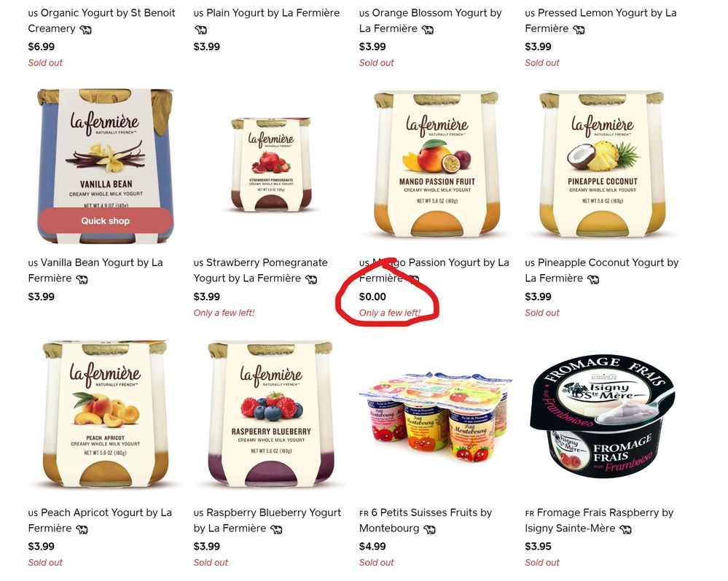Click Mango Passion Fruit jar image
The height and width of the screenshot is (581, 728).
coord(437,165)
